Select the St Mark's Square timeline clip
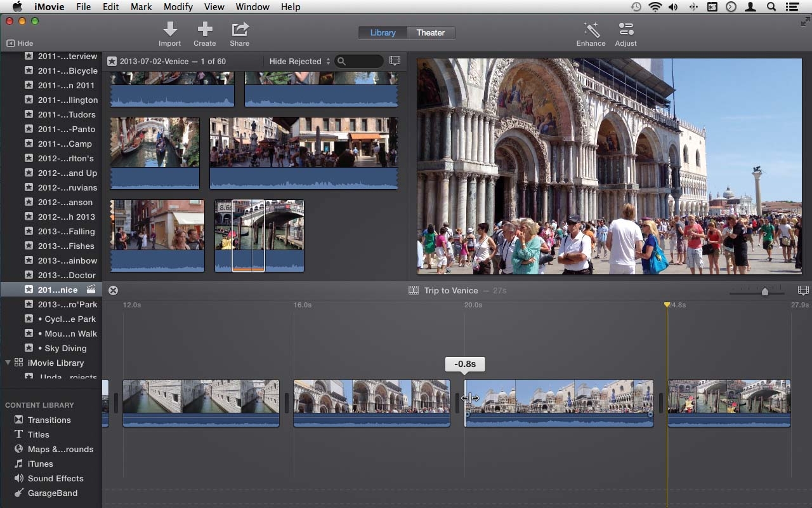 (x=559, y=403)
